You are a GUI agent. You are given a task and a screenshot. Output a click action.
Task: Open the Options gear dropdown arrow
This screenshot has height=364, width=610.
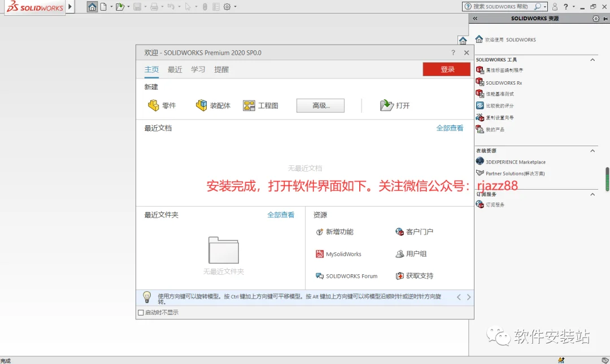(x=236, y=7)
